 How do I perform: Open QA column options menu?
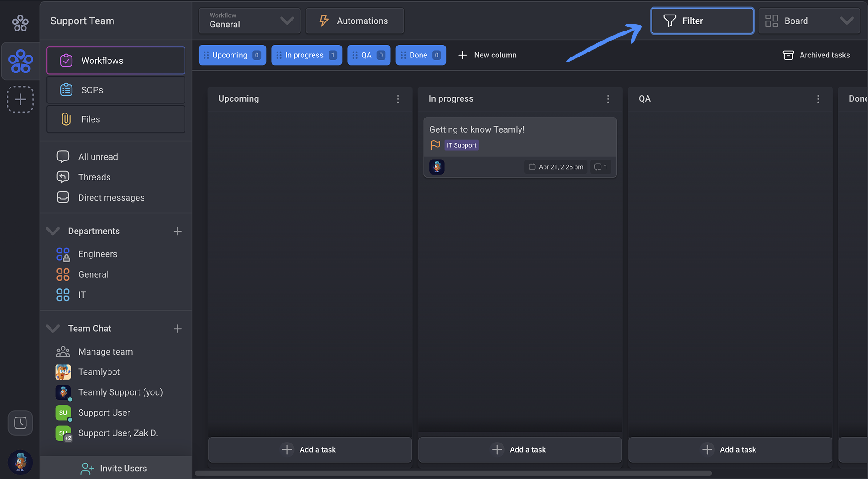pos(818,99)
